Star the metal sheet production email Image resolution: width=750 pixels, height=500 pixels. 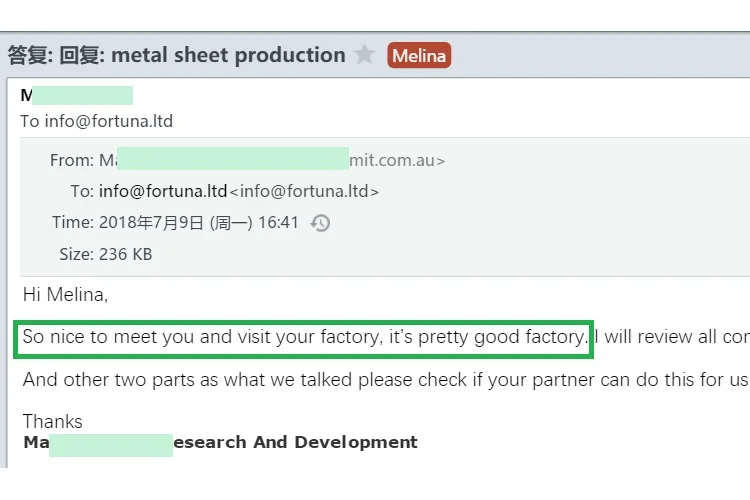(x=365, y=55)
